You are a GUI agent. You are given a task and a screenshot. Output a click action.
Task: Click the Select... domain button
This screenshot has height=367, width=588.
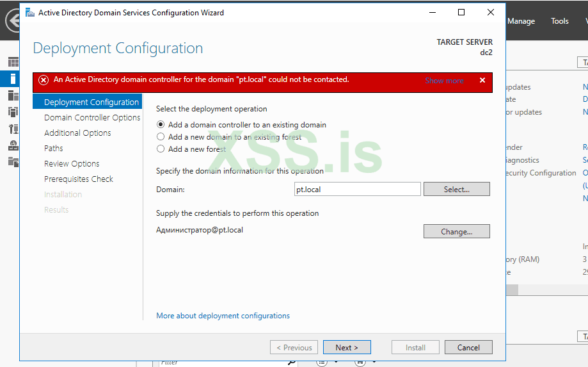[456, 189]
